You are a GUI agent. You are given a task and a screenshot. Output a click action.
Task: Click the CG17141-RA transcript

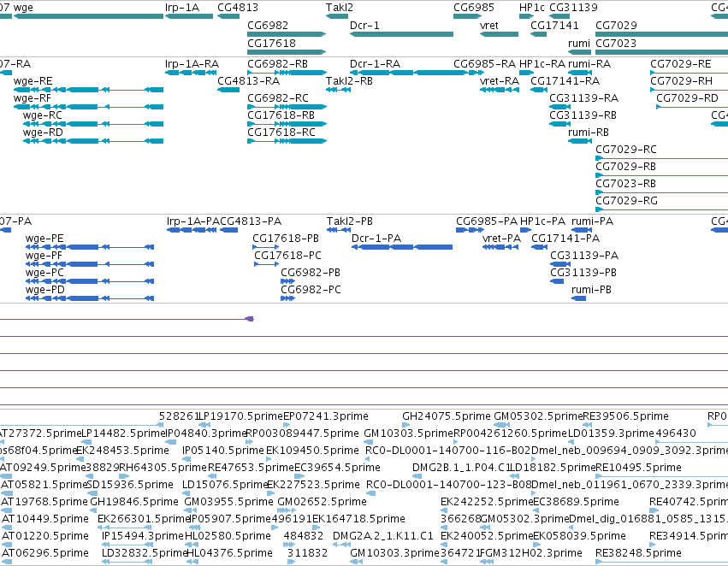click(539, 90)
